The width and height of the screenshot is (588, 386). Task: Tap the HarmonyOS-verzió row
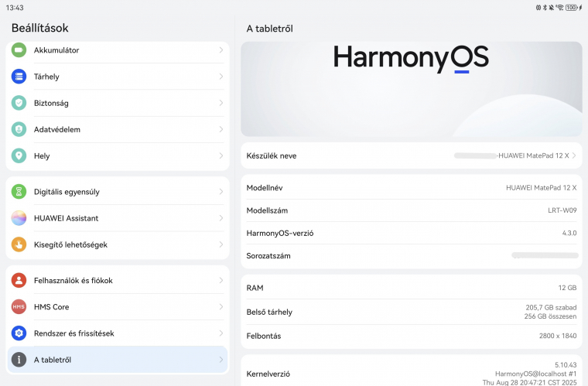click(x=411, y=233)
